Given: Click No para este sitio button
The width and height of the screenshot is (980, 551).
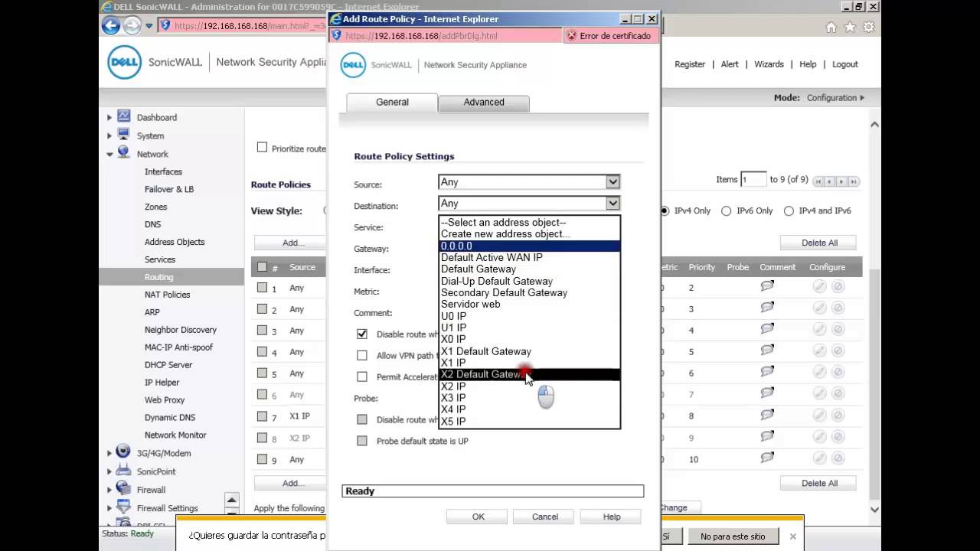Looking at the screenshot, I should coord(733,536).
